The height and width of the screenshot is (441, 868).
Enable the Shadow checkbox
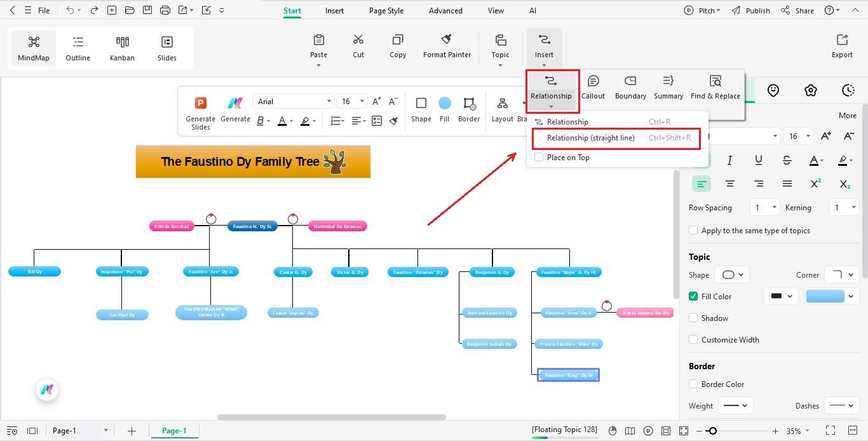tap(693, 318)
